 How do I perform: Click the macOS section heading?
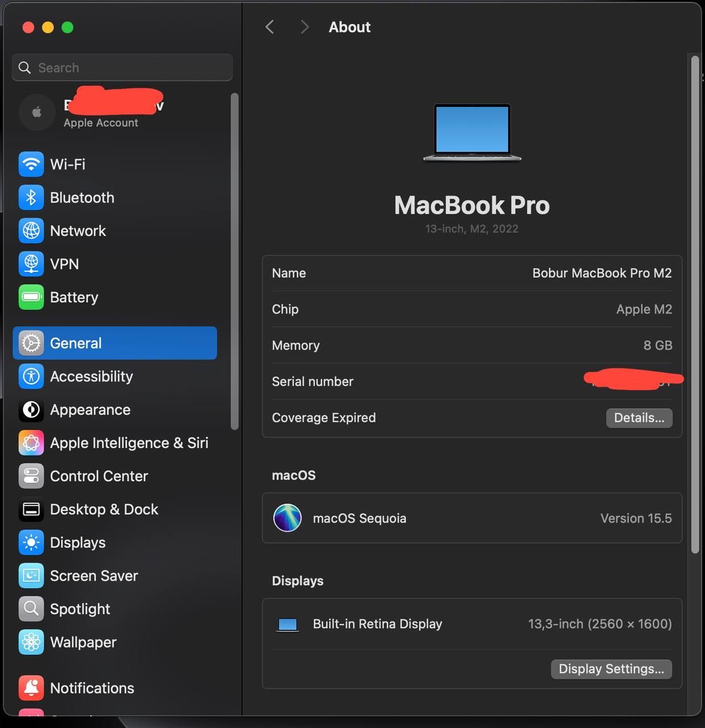[x=294, y=475]
